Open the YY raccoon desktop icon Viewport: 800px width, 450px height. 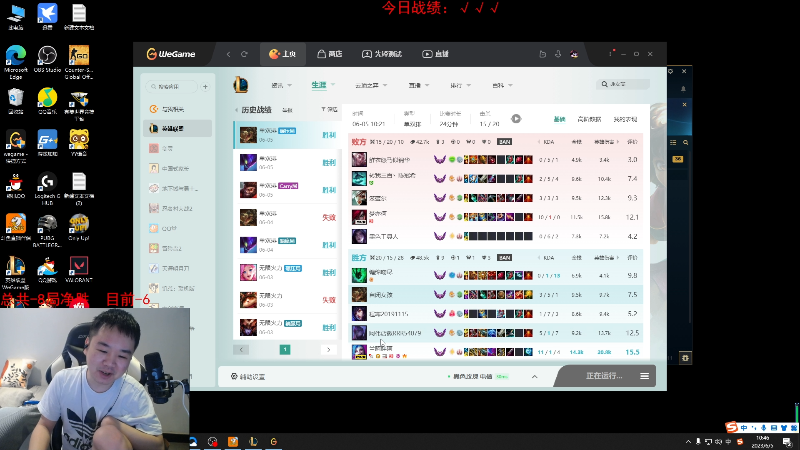tap(79, 143)
